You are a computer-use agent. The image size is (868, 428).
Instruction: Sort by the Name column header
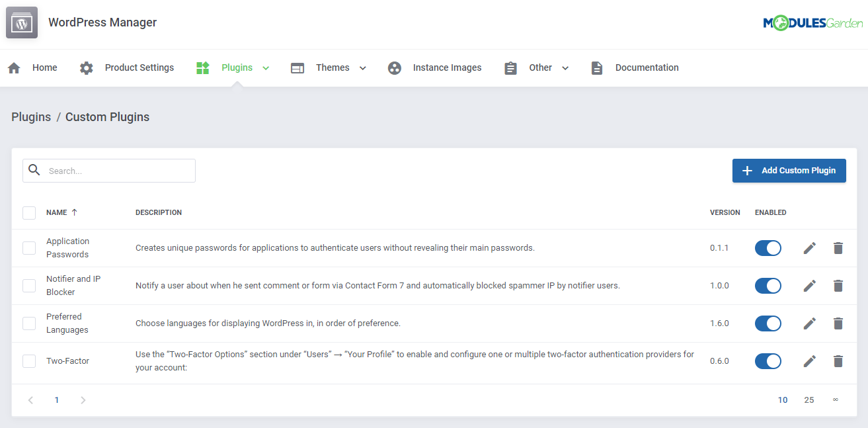click(57, 212)
